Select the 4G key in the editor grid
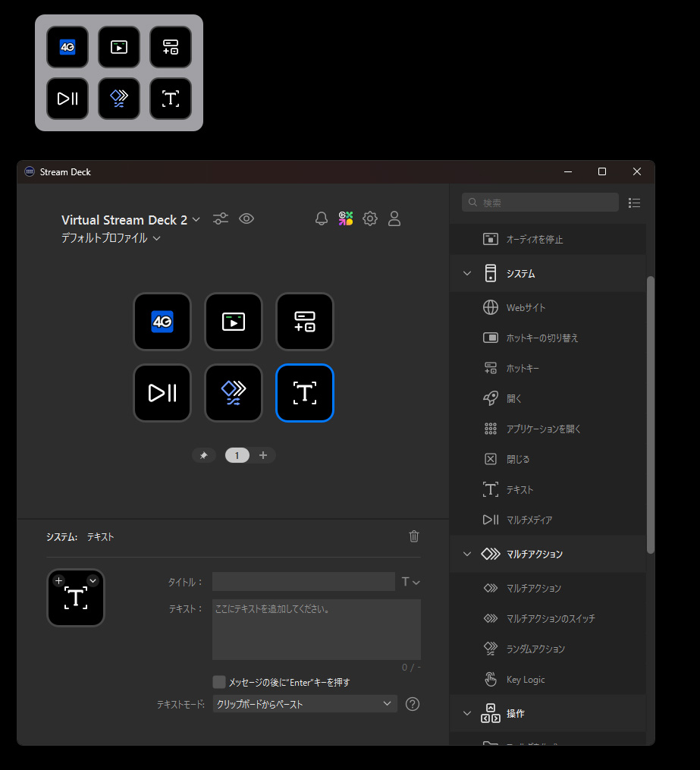Screen dimensions: 700x770 click(x=162, y=322)
